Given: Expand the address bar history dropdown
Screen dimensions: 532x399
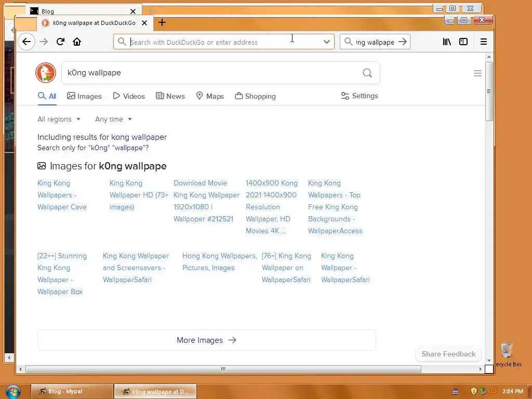Looking at the screenshot, I should (x=326, y=42).
